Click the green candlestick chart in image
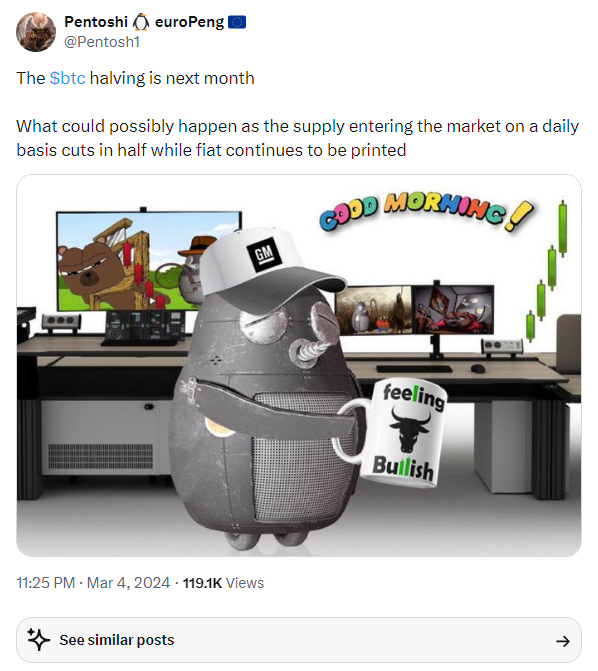This screenshot has height=671, width=598. coord(547,271)
